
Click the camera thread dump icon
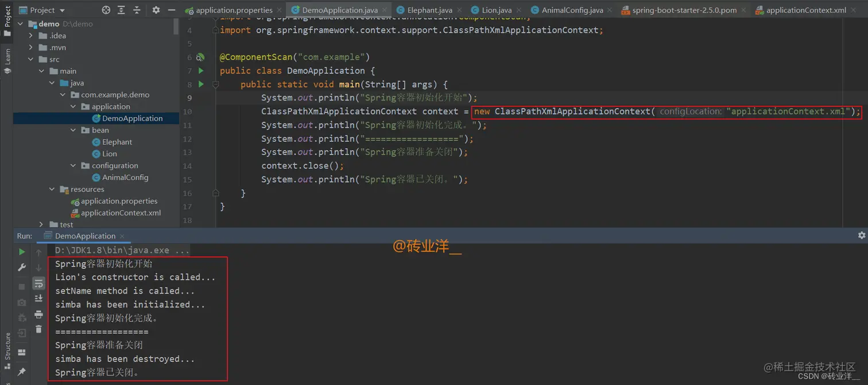pos(22,302)
